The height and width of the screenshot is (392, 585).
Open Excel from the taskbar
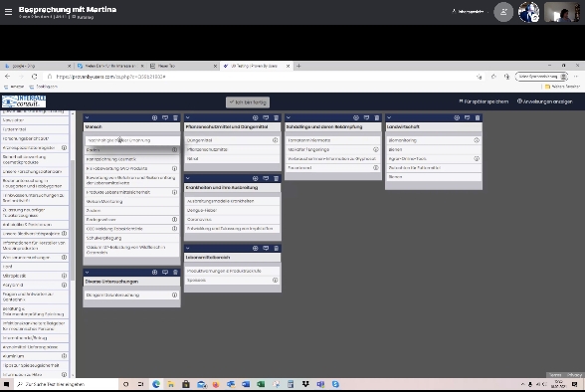click(x=261, y=384)
